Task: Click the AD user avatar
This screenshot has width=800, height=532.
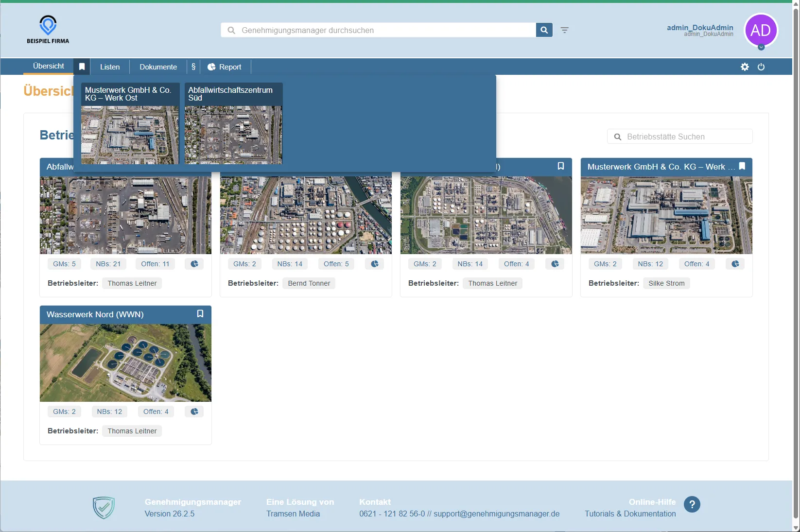Action: click(761, 30)
